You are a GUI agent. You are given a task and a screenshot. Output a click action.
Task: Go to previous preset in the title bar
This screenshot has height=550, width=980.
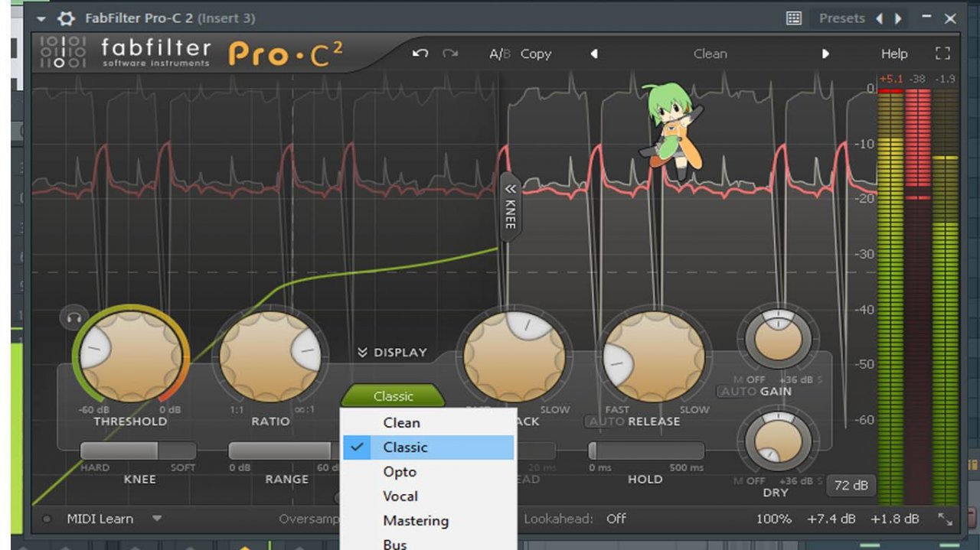(879, 18)
